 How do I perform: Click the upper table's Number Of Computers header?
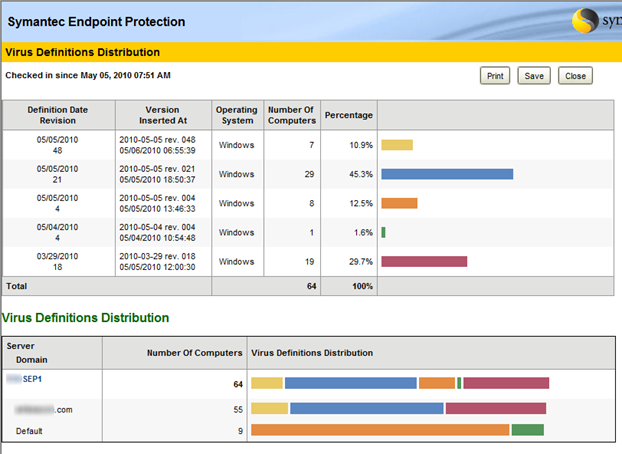[292, 115]
